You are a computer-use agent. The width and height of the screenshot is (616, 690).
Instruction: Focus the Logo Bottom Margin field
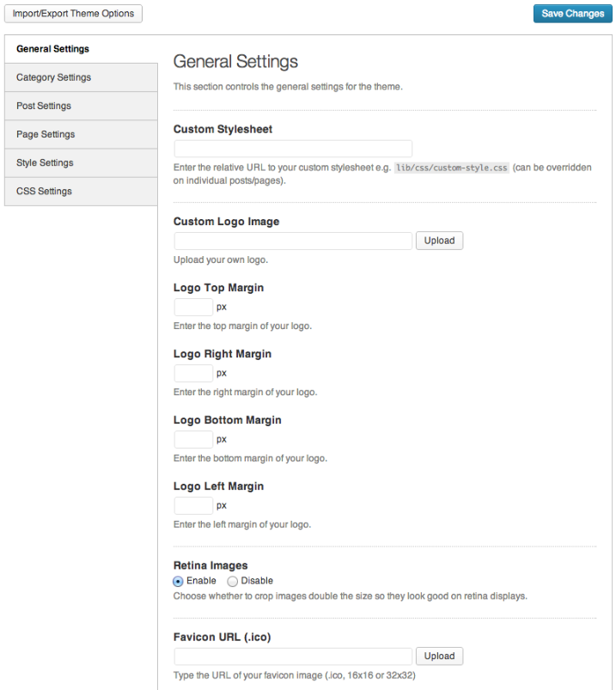(x=193, y=440)
